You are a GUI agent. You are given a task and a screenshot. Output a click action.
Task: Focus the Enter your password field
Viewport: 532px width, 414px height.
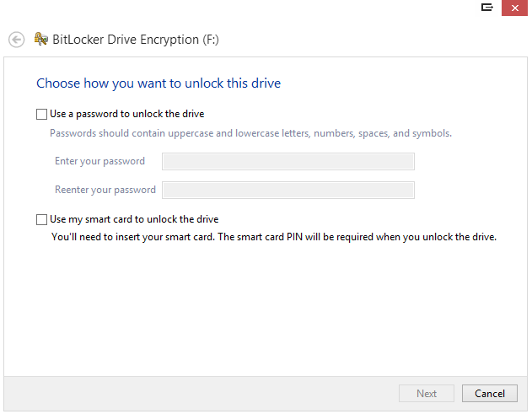click(288, 161)
